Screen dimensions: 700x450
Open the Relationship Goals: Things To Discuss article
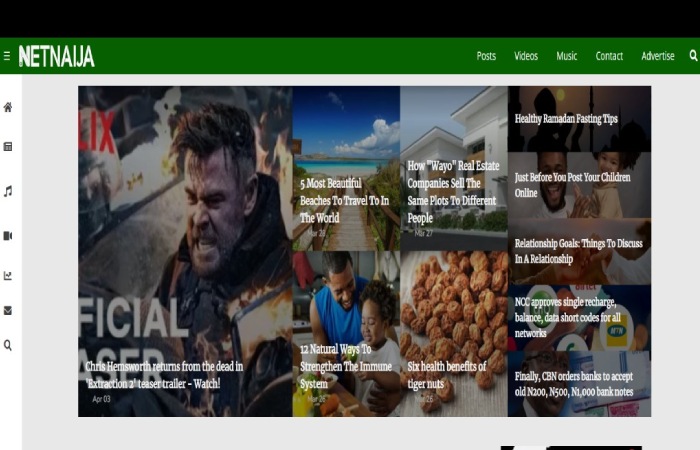[579, 251]
